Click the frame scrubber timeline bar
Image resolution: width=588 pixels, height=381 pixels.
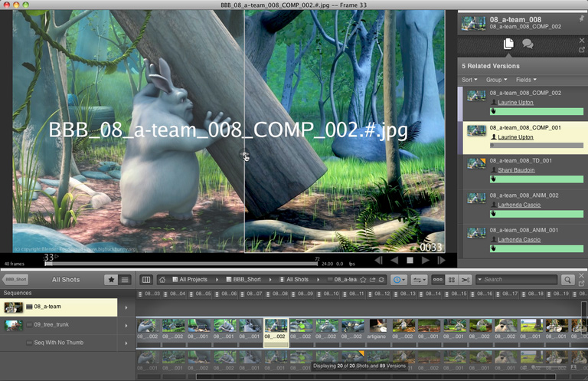[x=181, y=264]
